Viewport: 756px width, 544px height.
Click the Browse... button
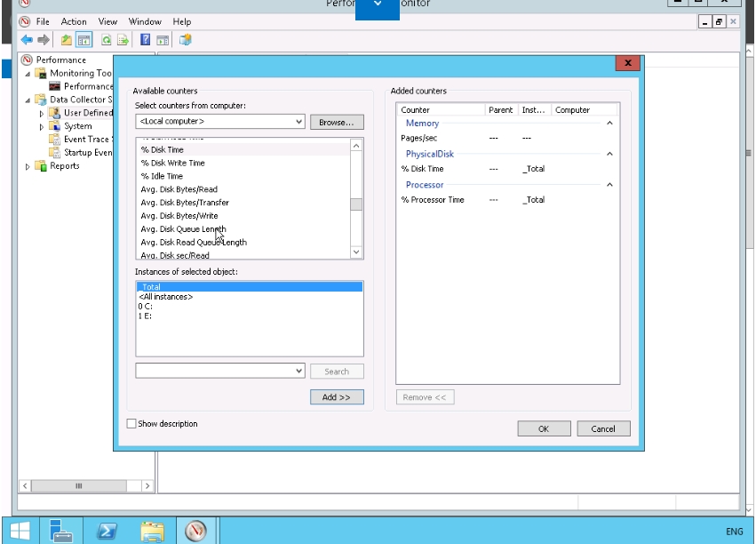(x=337, y=122)
